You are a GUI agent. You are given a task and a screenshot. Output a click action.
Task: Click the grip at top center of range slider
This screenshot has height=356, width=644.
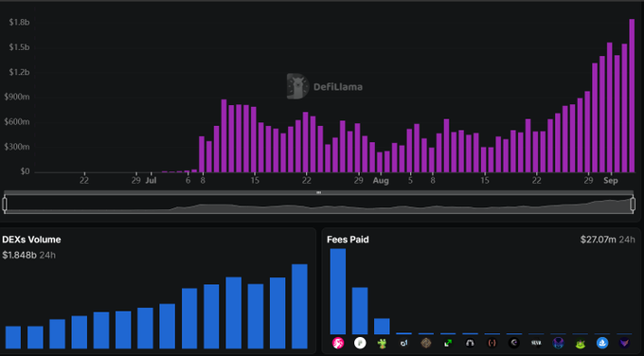tap(319, 192)
